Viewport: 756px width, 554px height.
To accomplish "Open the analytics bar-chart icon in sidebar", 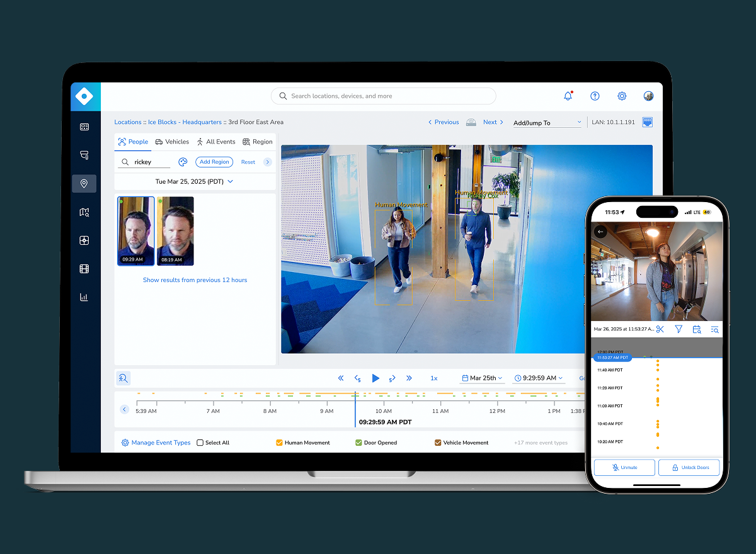I will (x=84, y=297).
